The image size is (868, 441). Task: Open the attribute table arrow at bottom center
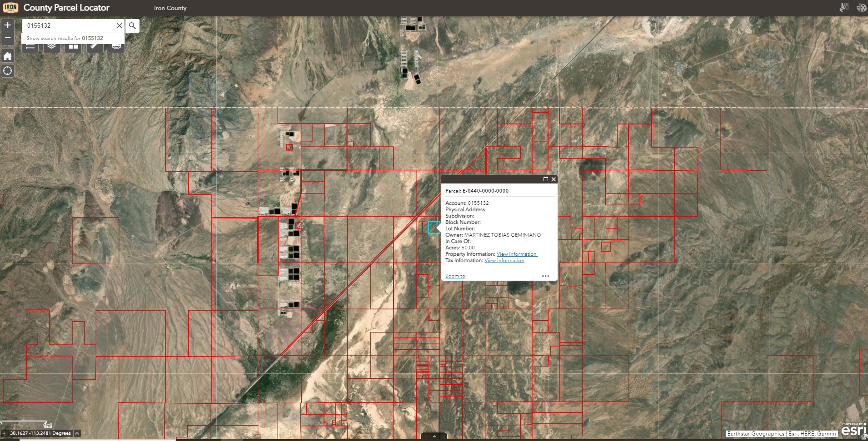(x=434, y=436)
